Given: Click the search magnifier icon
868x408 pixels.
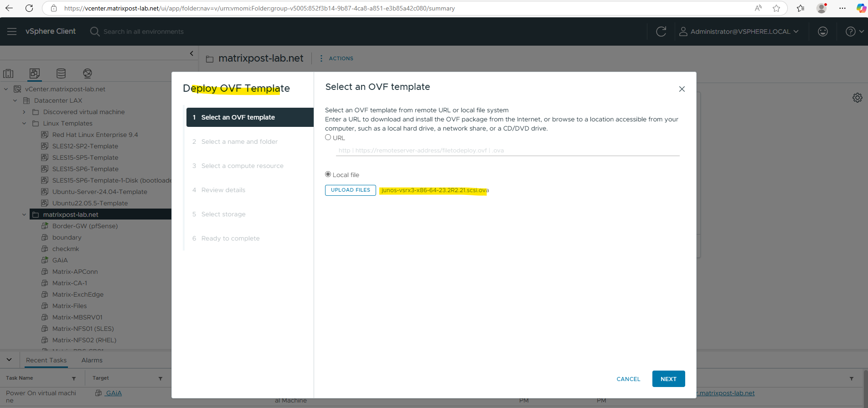Looking at the screenshot, I should (x=94, y=31).
